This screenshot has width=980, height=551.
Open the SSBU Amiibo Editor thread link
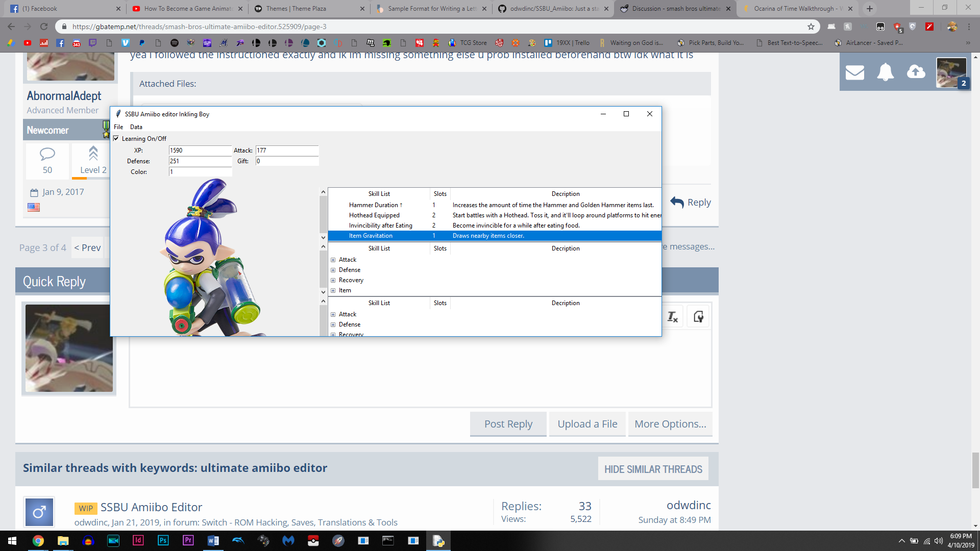point(151,507)
